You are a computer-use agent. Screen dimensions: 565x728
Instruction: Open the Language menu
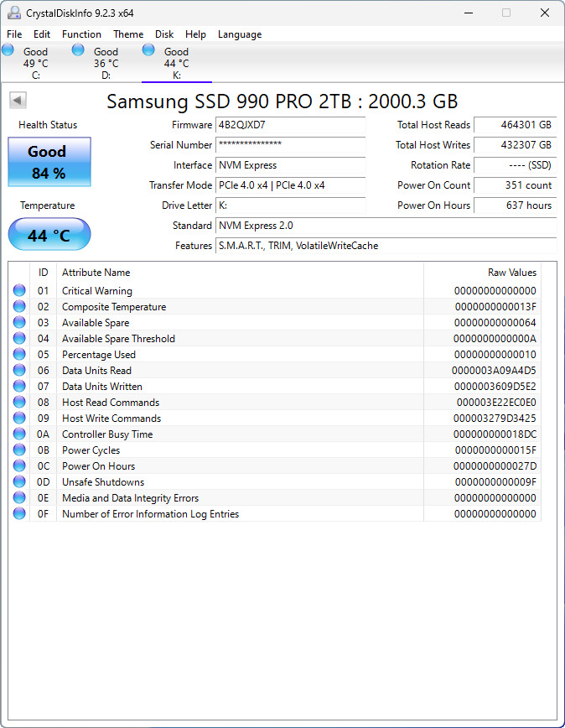[x=240, y=34]
